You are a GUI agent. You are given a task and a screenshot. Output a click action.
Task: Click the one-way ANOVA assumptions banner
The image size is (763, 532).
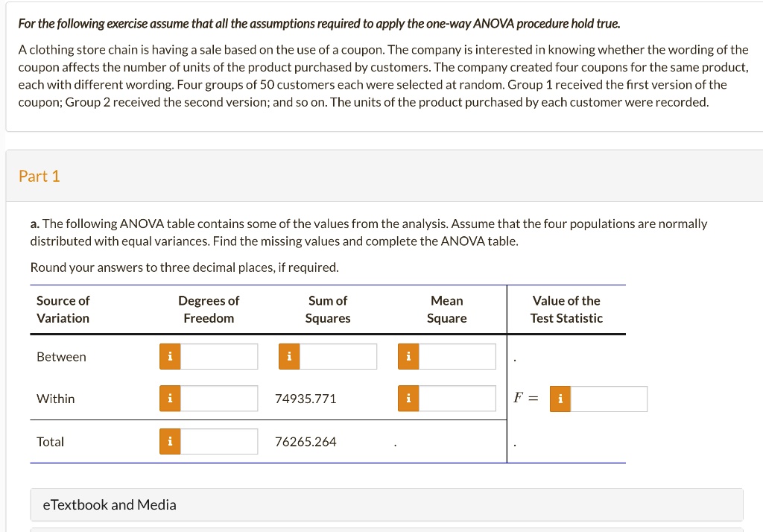[x=381, y=23]
